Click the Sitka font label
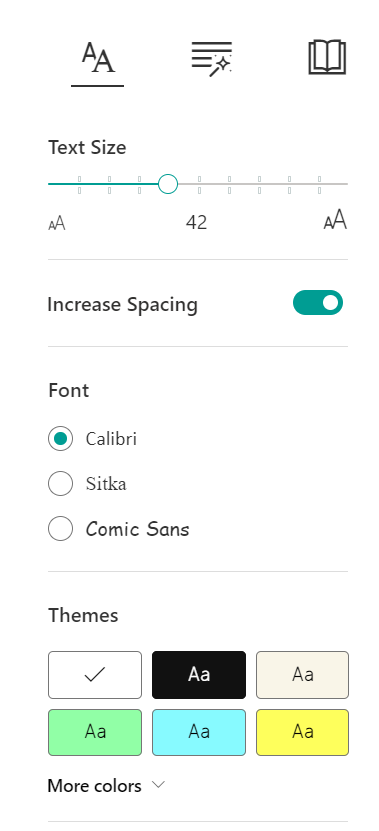Screen dimensions: 379x831 click(x=106, y=484)
